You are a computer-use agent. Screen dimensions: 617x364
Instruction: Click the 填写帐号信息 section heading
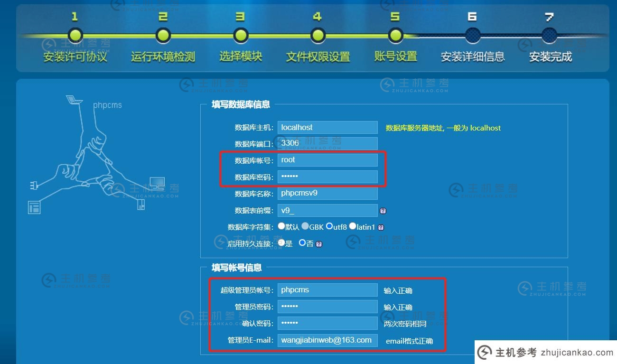(x=236, y=268)
